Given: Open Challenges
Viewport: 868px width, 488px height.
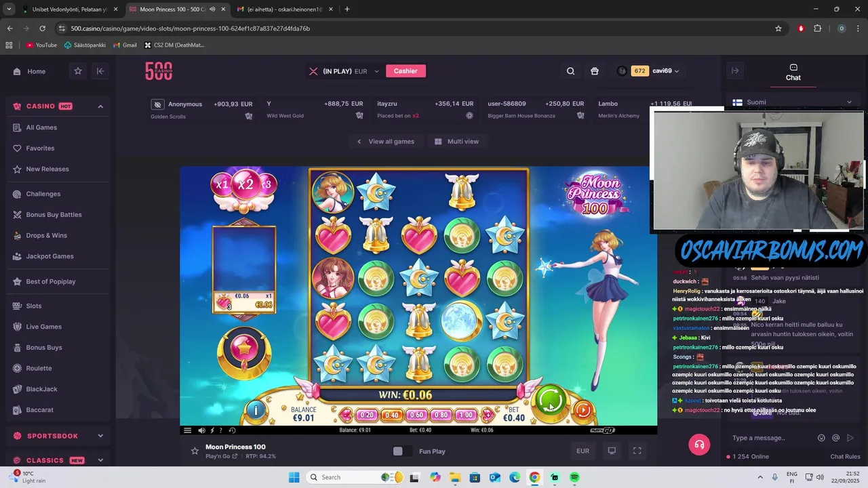Looking at the screenshot, I should point(43,194).
